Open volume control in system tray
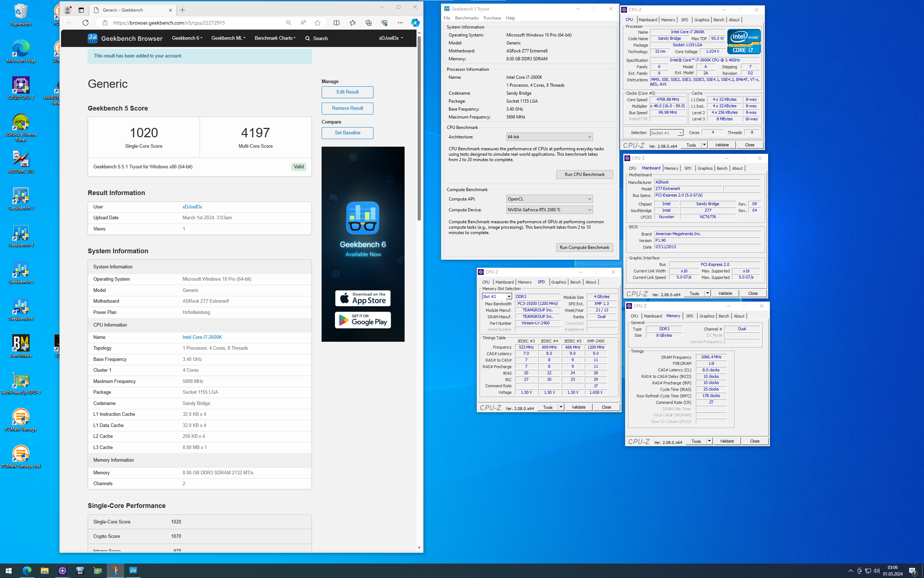The image size is (924, 578). coord(877,571)
